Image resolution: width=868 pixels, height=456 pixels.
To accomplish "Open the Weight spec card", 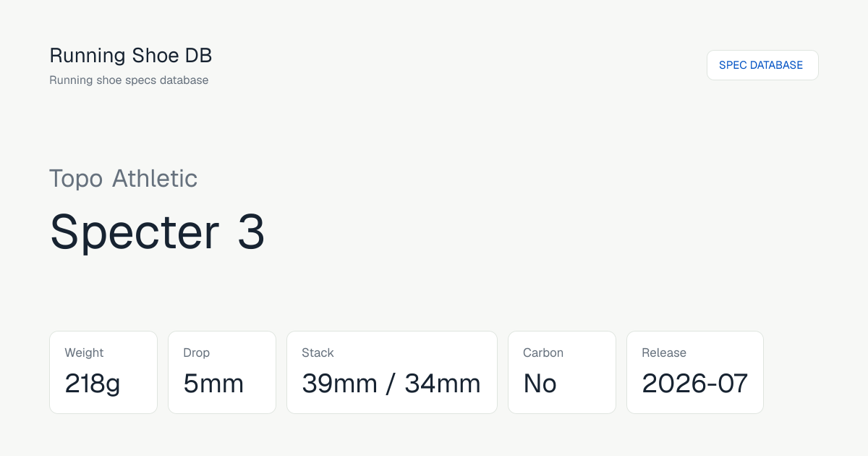I will 103,372.
